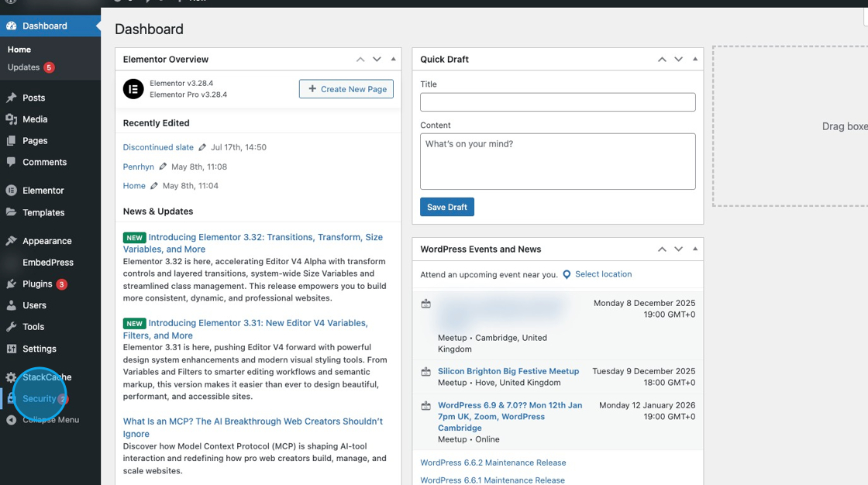Click the Dashboard gauge icon

[x=11, y=26]
